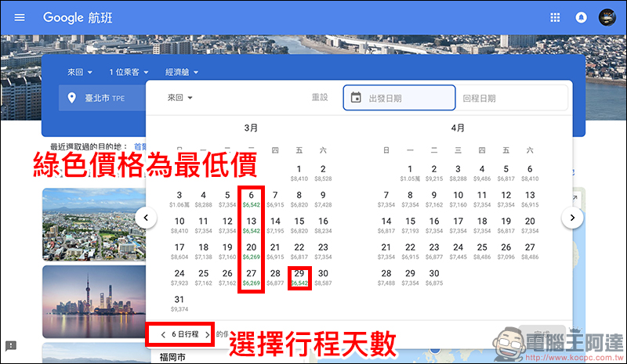Click the 重設 reset button
Image resolution: width=627 pixels, height=364 pixels.
pyautogui.click(x=320, y=98)
